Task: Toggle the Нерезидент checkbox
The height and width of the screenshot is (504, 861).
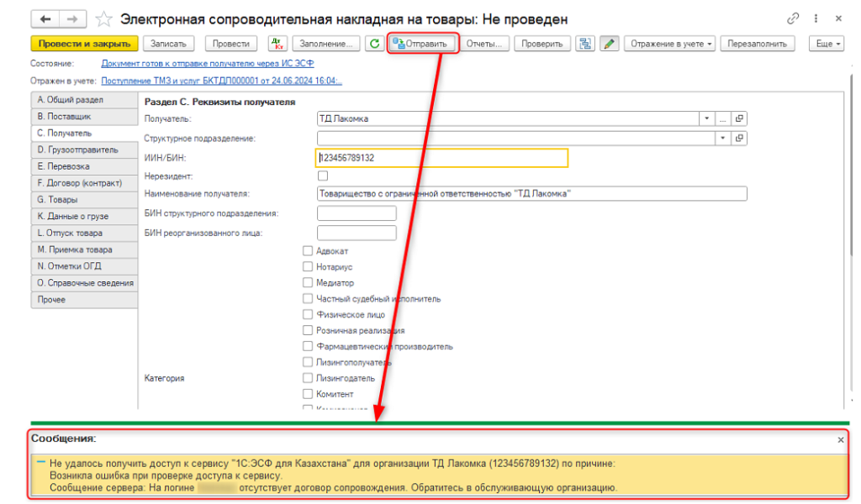Action: coord(323,176)
